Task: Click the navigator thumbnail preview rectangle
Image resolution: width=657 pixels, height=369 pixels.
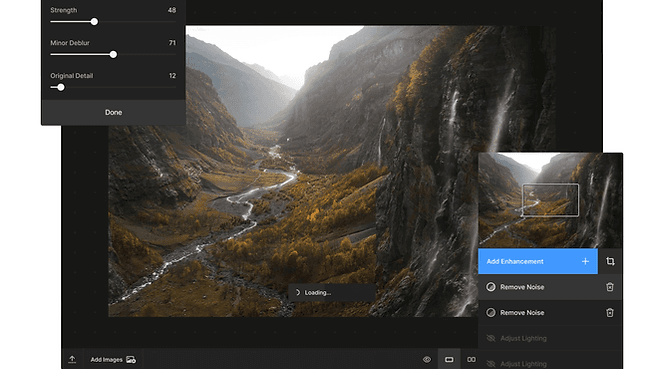Action: coord(550,200)
